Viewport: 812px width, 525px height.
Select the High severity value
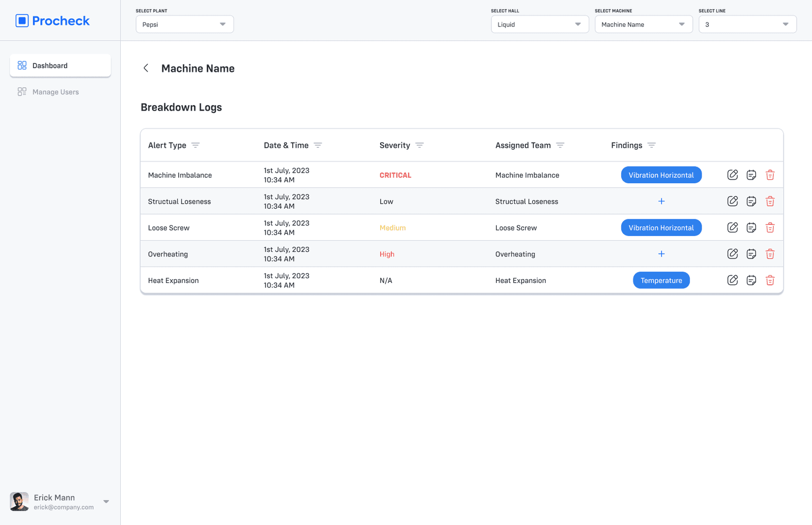[387, 254]
